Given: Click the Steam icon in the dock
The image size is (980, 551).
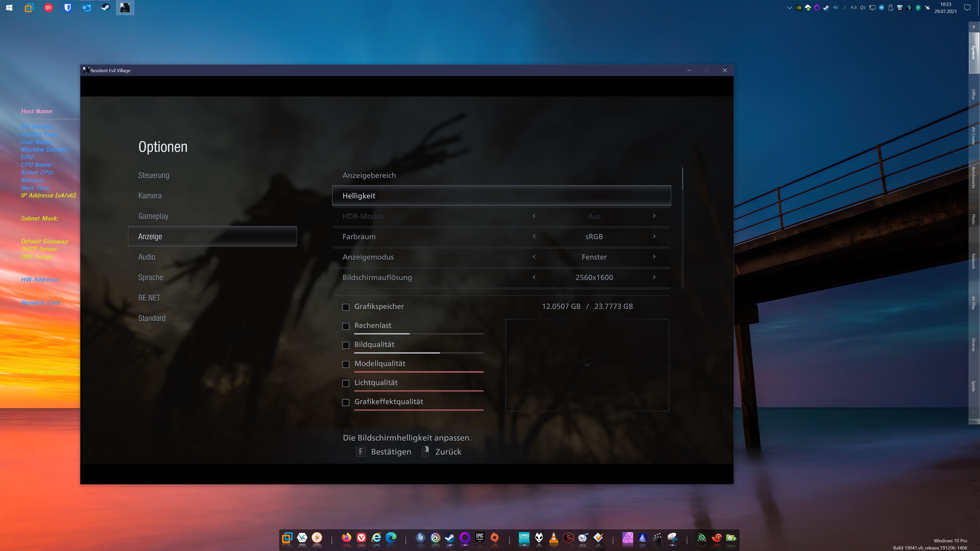Looking at the screenshot, I should tap(450, 538).
